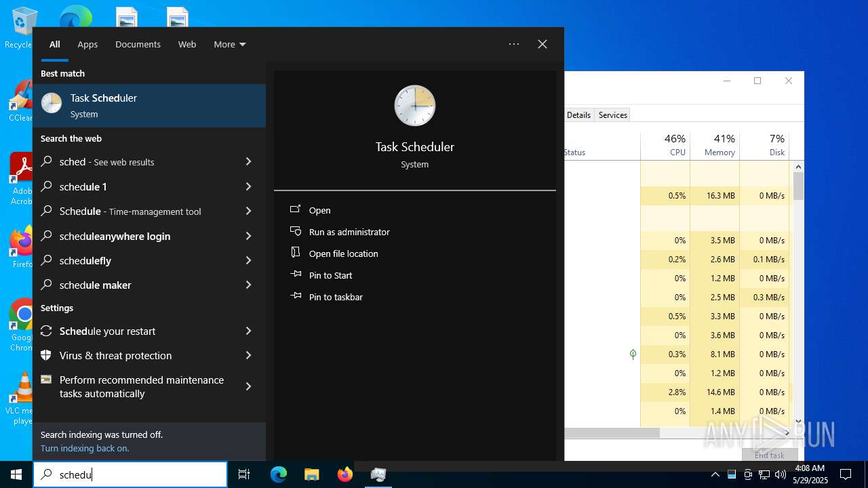Viewport: 868px width, 488px height.
Task: Click maintenance tasks settings icon
Action: click(x=46, y=380)
